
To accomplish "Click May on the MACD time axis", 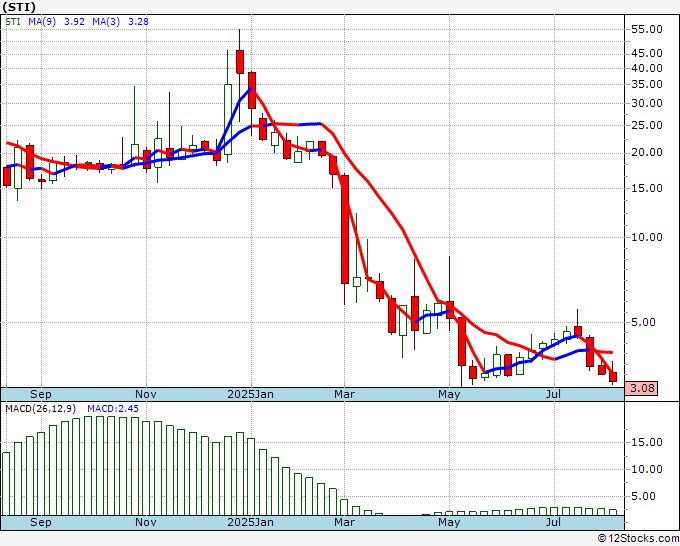I will 449,522.
